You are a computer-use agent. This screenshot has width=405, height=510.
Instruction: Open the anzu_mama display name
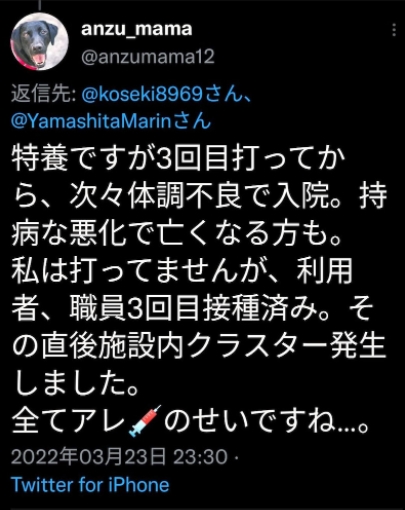point(137,29)
